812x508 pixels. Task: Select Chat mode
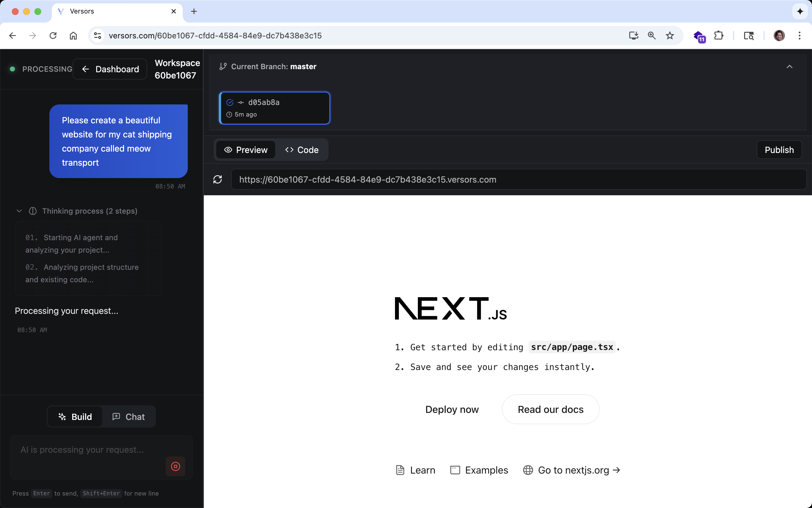pos(129,417)
